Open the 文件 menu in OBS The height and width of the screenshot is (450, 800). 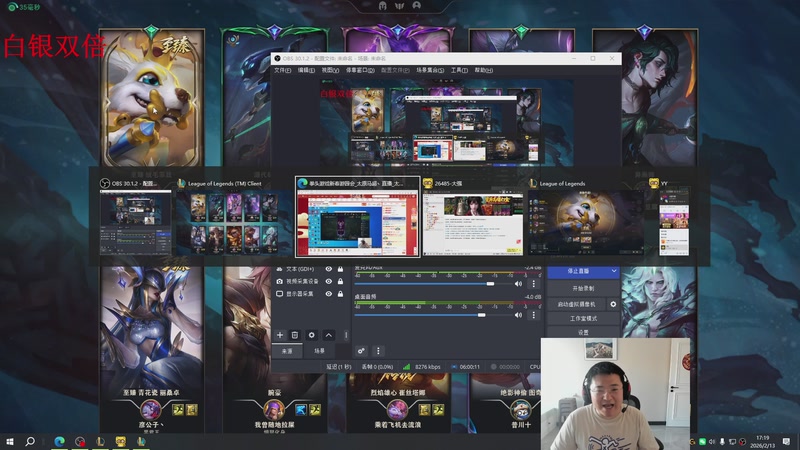[282, 70]
